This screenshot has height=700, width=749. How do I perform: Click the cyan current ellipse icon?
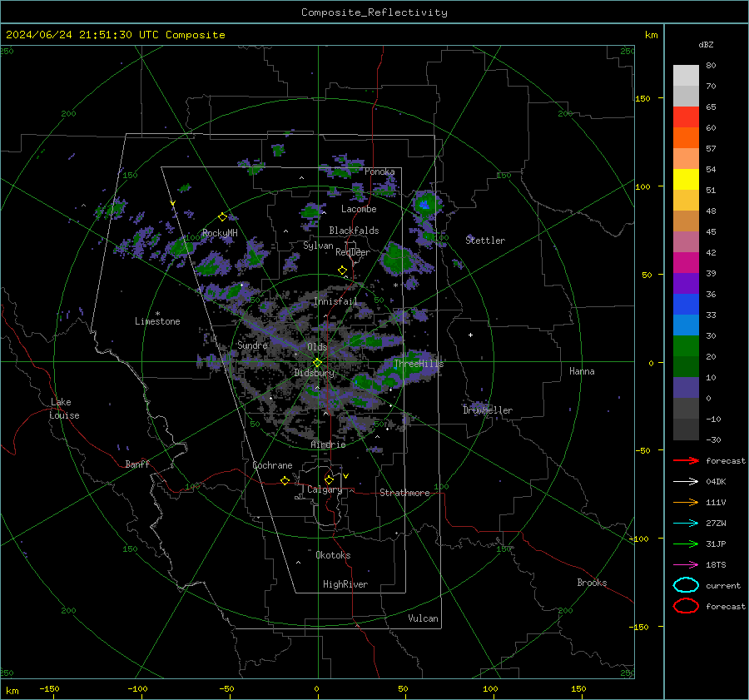point(686,585)
